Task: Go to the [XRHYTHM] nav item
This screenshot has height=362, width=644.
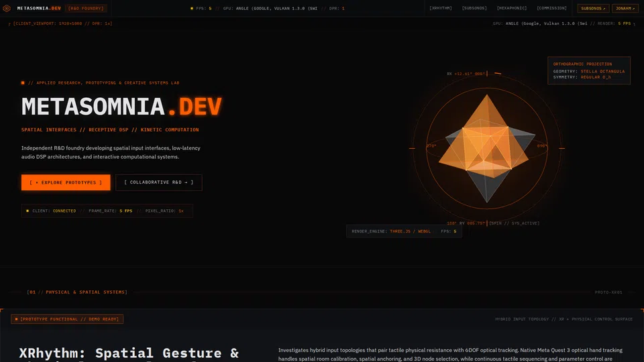Action: (x=441, y=8)
